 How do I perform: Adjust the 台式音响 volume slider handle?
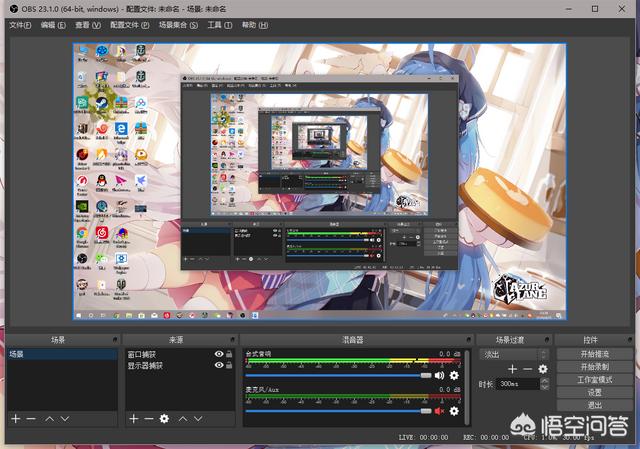[x=426, y=375]
